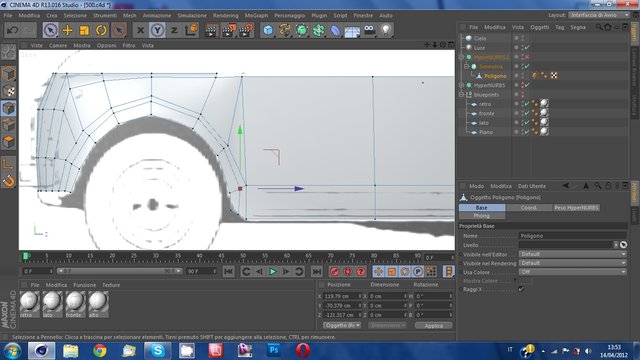Open the MoGraph menu
The height and width of the screenshot is (360, 640).
(256, 16)
